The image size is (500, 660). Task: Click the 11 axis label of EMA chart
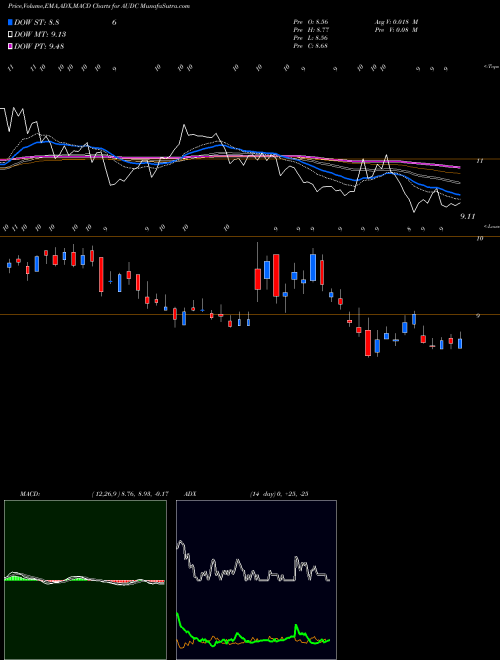coord(479,160)
